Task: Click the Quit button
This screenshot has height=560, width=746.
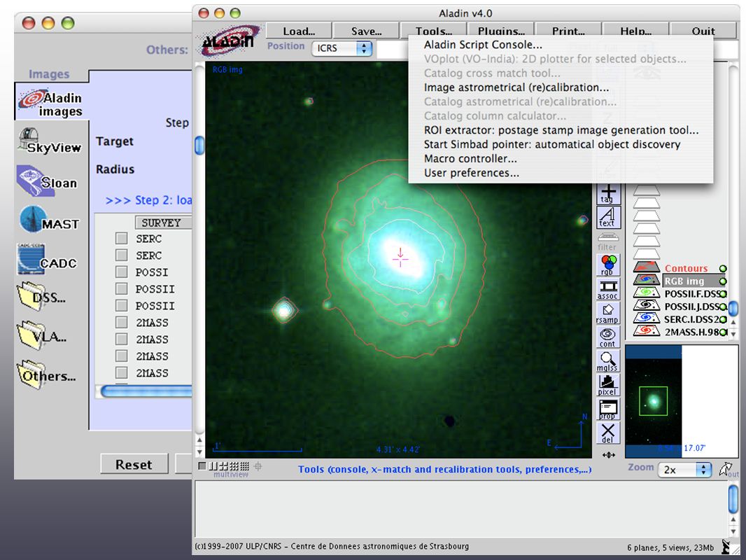Action: tap(703, 31)
